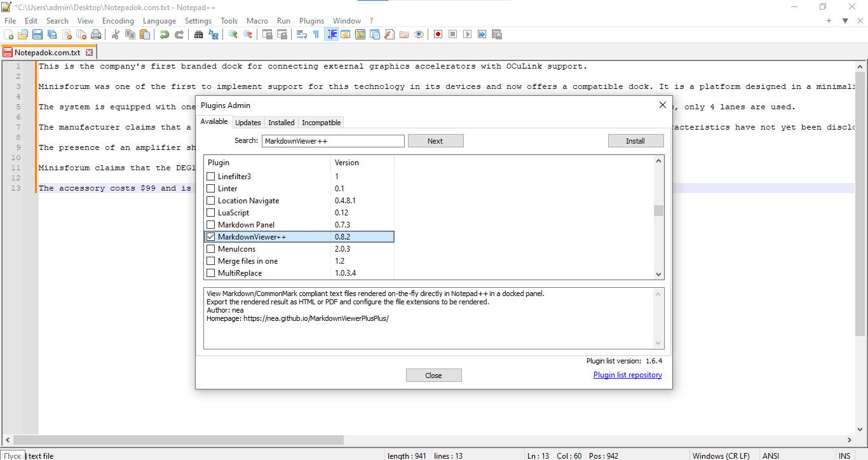
Task: Click the Next search button
Action: pyautogui.click(x=435, y=140)
